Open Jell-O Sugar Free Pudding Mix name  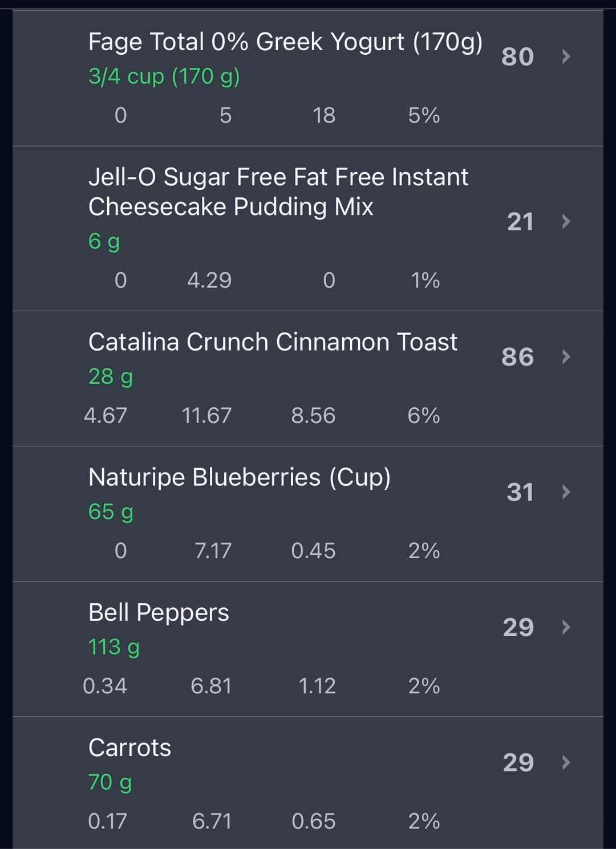tap(278, 192)
